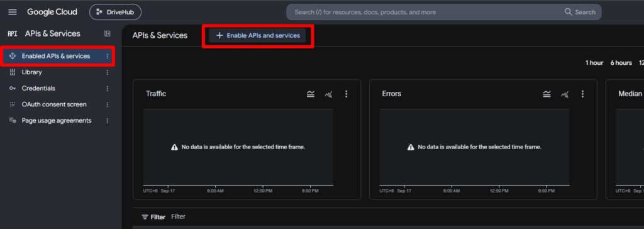Click the API icon beside APIs & Services
Image resolution: width=644 pixels, height=229 pixels.
point(13,34)
